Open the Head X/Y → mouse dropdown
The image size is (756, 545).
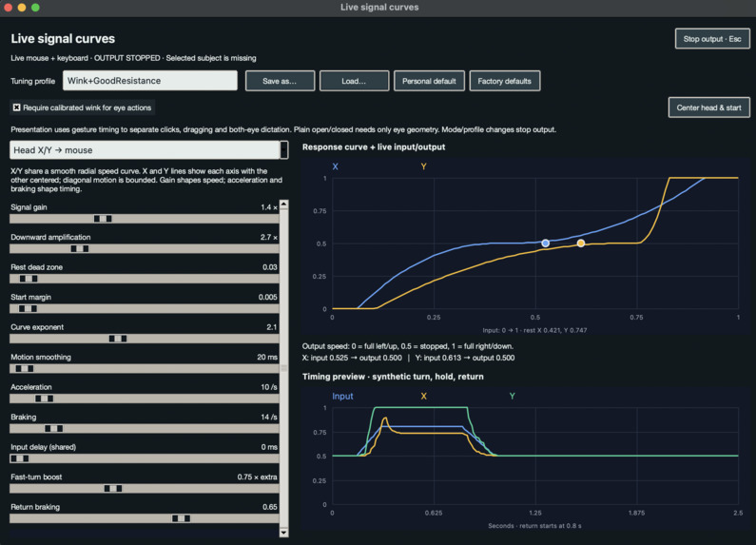(x=149, y=150)
